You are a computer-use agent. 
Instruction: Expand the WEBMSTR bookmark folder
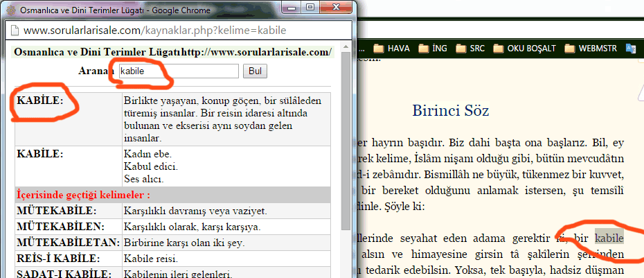(593, 48)
